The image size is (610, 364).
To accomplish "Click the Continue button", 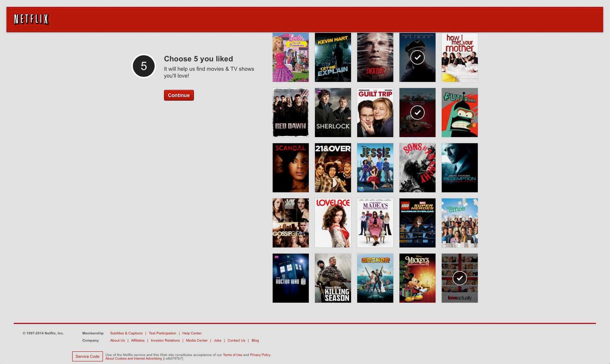I will (x=179, y=95).
